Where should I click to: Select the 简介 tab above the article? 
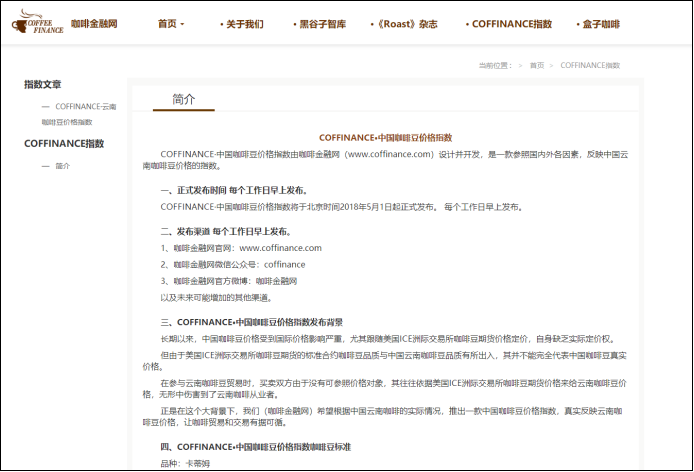tap(184, 99)
